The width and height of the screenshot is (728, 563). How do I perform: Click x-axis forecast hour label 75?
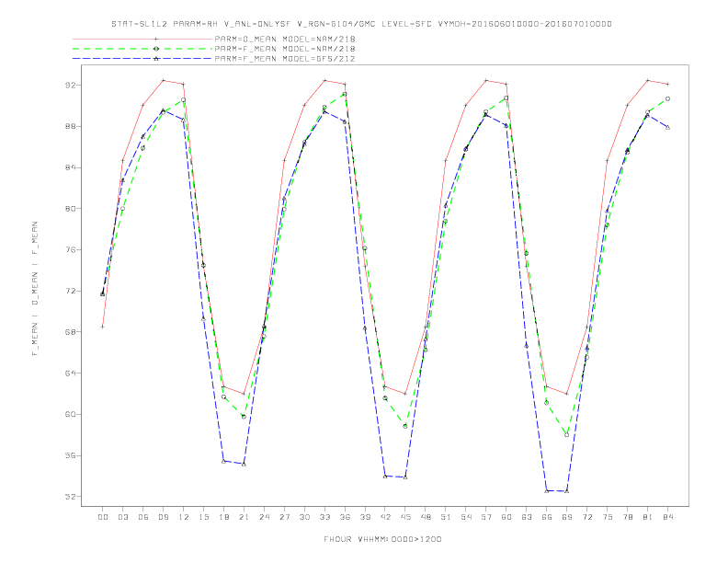[x=608, y=517]
